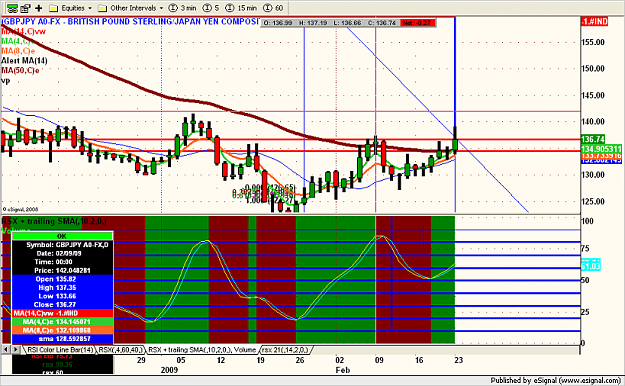625x386 pixels.
Task: Click the Equities folder icon
Action: click(x=53, y=8)
